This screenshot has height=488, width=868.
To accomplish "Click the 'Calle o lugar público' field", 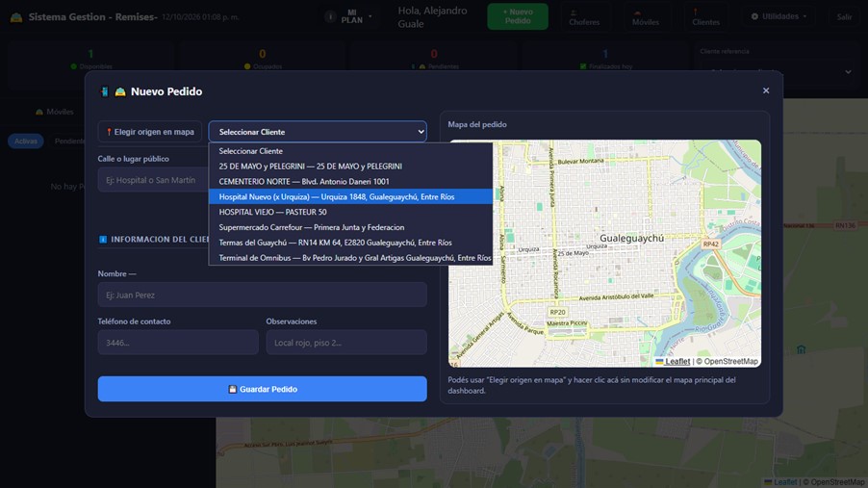I will (x=153, y=180).
